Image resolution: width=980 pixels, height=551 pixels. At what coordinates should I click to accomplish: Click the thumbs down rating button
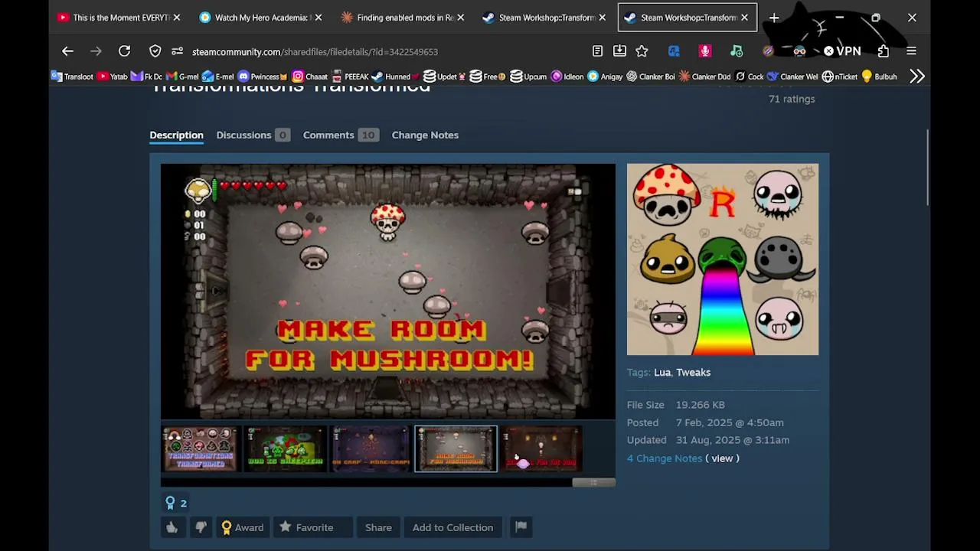tap(201, 527)
